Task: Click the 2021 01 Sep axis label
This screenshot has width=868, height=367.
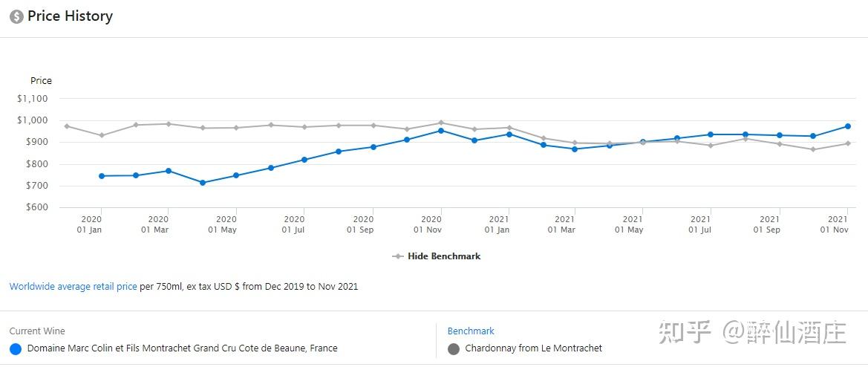Action: point(767,224)
